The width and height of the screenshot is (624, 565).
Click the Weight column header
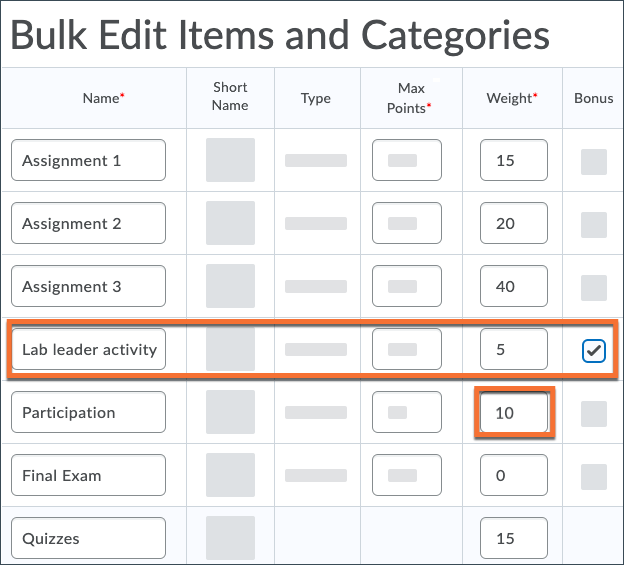(x=512, y=98)
